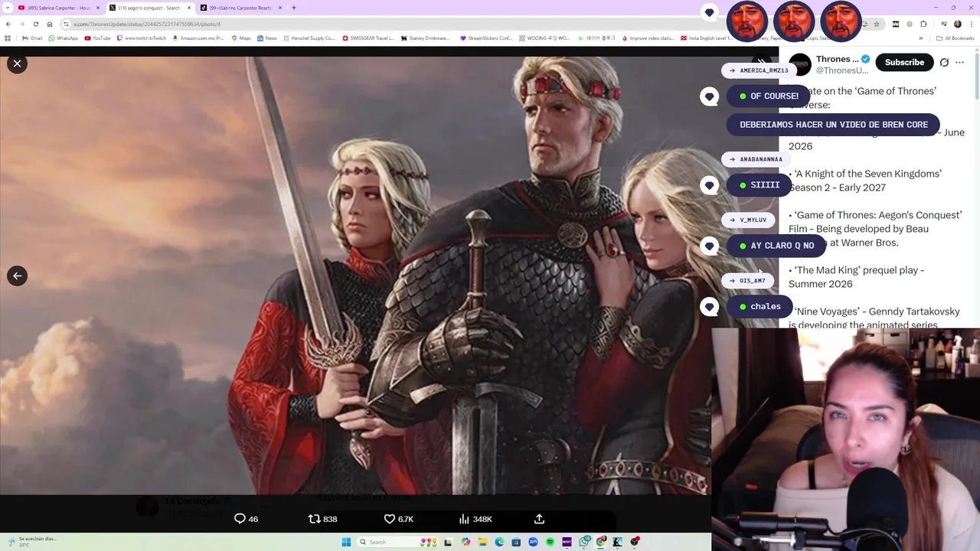Go to the previous photo arrow
980x551 pixels.
pyautogui.click(x=17, y=276)
